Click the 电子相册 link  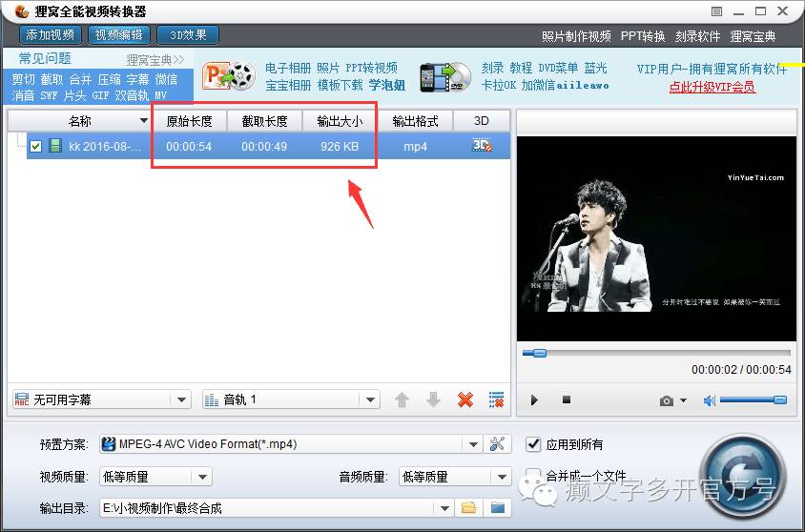288,69
